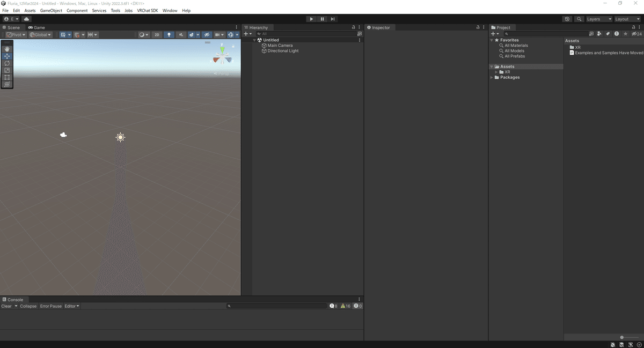This screenshot has width=644, height=348.
Task: Click the Pause button
Action: pos(322,19)
